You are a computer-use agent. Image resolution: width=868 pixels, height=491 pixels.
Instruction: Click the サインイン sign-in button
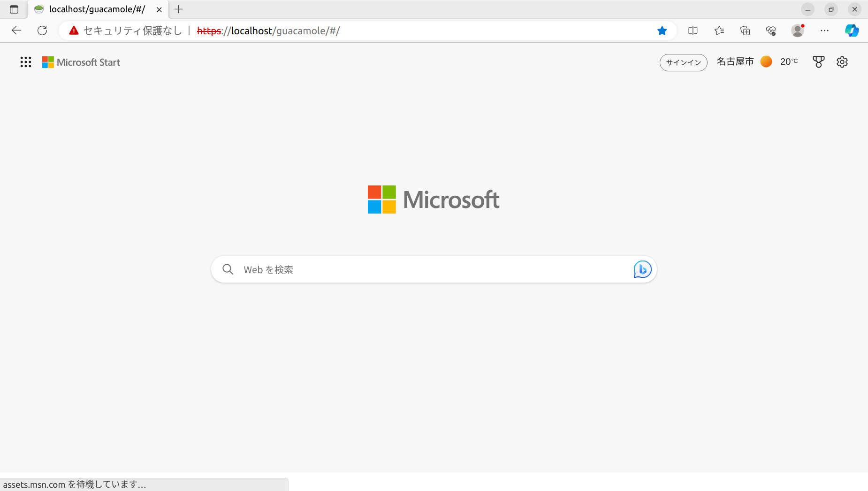click(684, 62)
